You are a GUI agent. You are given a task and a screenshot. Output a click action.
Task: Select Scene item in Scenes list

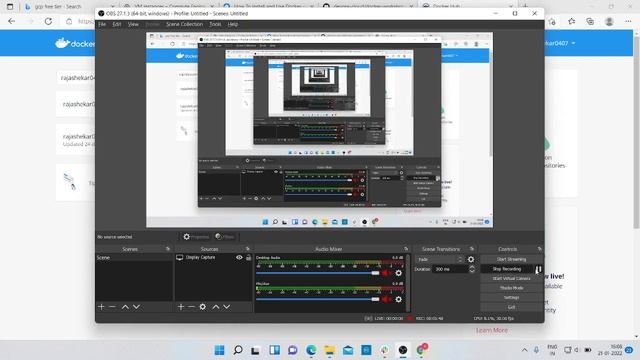[134, 258]
